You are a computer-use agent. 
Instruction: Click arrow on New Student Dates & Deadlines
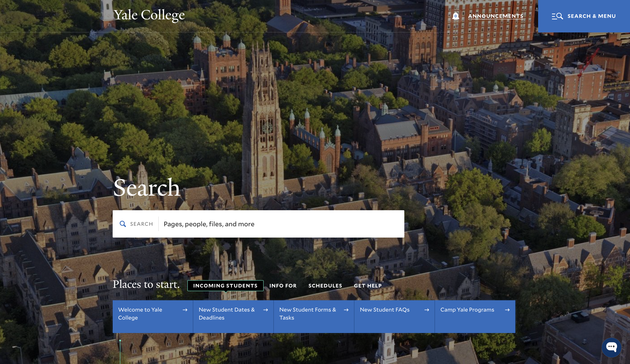(x=265, y=310)
